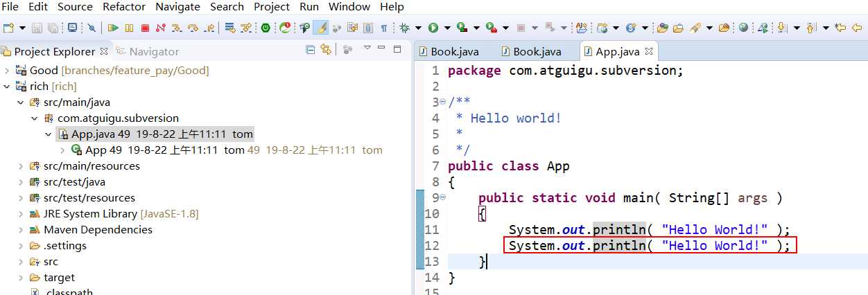Click the Step Over arrow icon
Image resolution: width=868 pixels, height=295 pixels.
tap(193, 28)
